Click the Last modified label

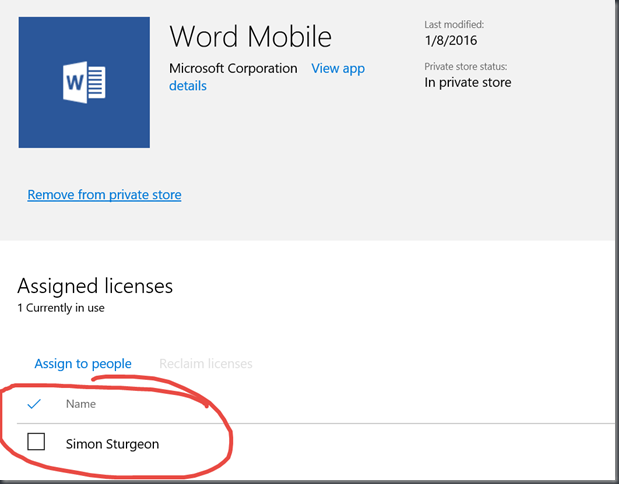[x=454, y=24]
